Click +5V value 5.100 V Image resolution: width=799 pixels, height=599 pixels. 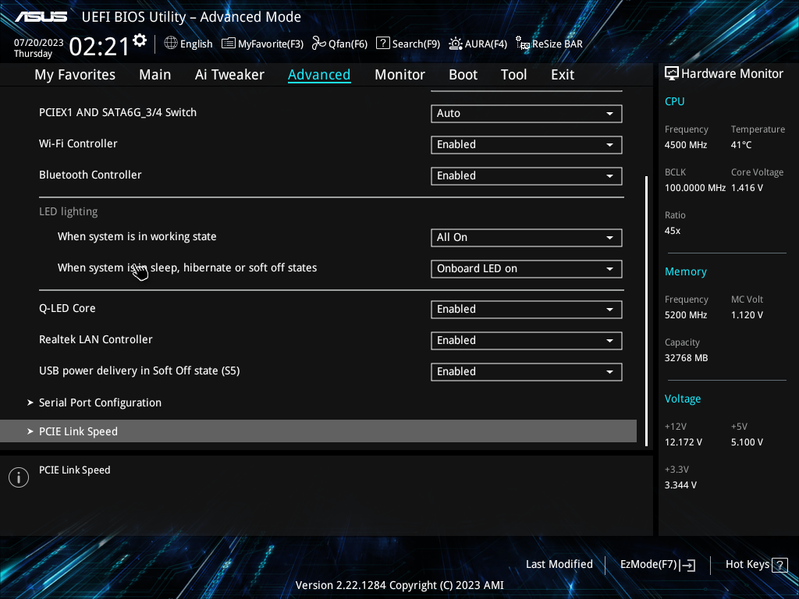pos(747,442)
